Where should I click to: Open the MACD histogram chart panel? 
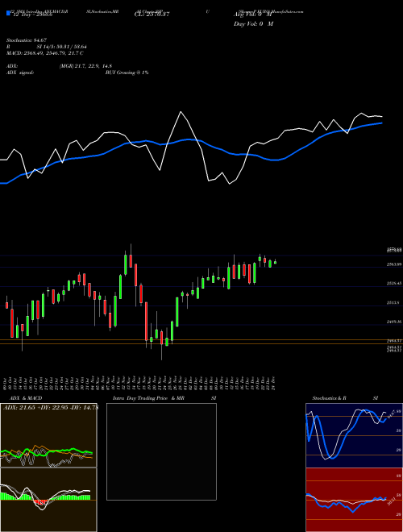[48, 500]
